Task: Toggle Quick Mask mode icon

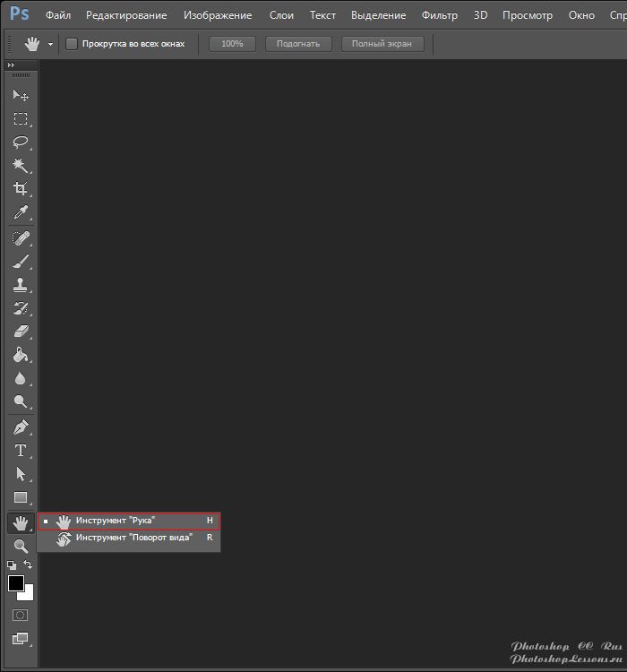Action: click(x=21, y=616)
